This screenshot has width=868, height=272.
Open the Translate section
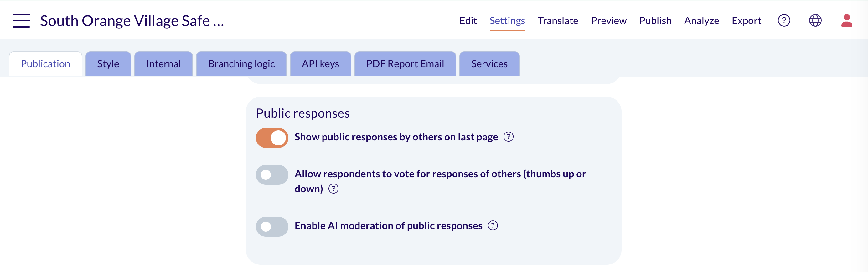coord(558,21)
